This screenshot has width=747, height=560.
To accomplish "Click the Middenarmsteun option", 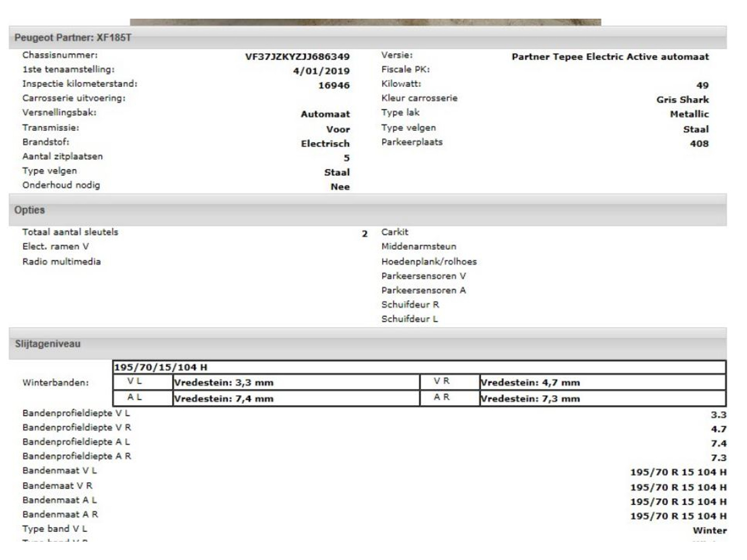I will [x=419, y=246].
